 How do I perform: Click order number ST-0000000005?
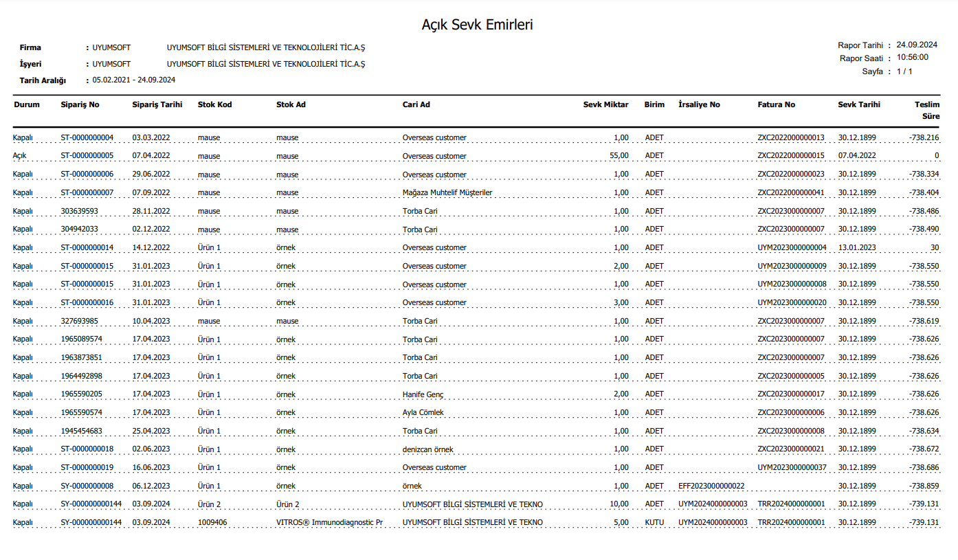87,156
